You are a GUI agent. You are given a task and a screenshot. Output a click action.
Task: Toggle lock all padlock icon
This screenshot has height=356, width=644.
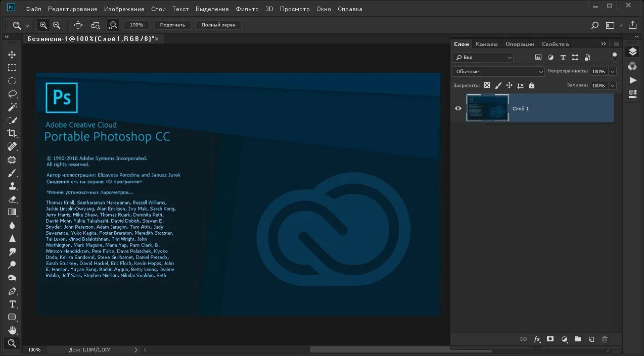pos(531,86)
